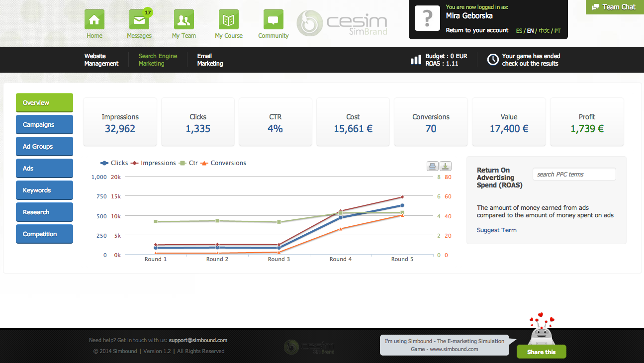Select Keywords in the left sidebar

44,190
